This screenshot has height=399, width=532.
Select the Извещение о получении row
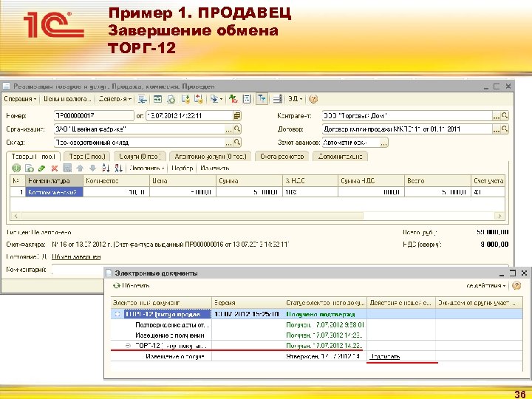click(x=316, y=335)
